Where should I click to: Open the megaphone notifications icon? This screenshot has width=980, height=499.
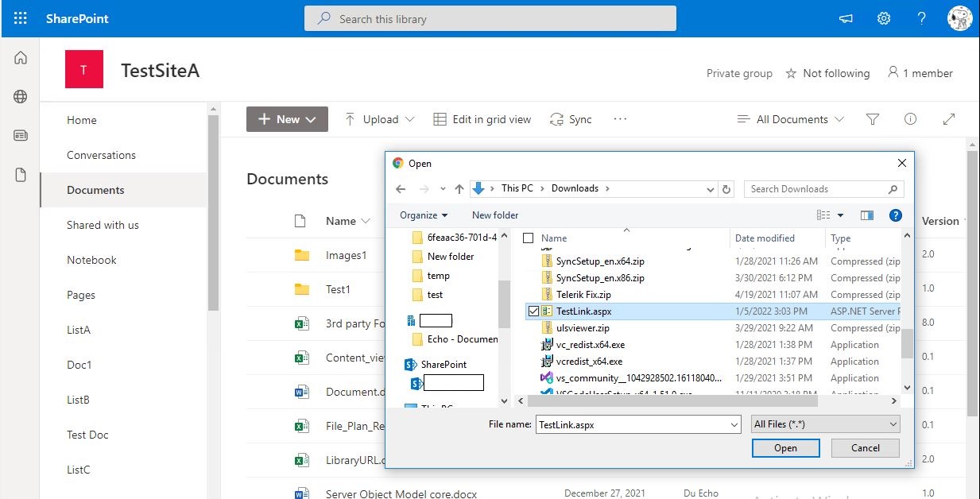pos(846,18)
